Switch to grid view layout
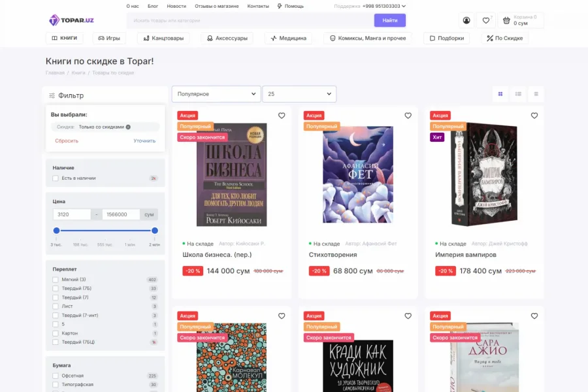The image size is (588, 392). (x=500, y=94)
